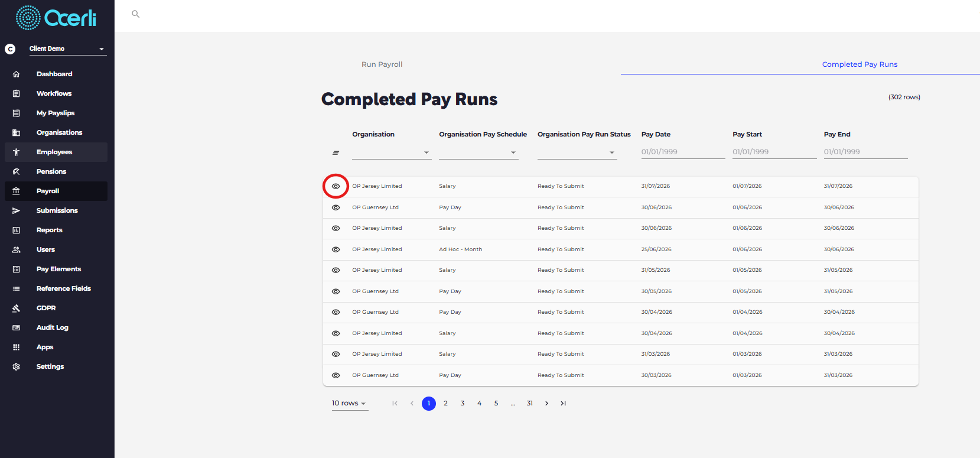980x458 pixels.
Task: Open Audit Log in the sidebar
Action: [x=53, y=327]
